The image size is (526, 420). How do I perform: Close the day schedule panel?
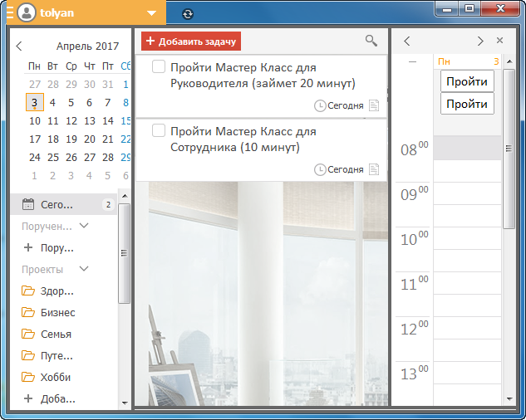click(499, 41)
